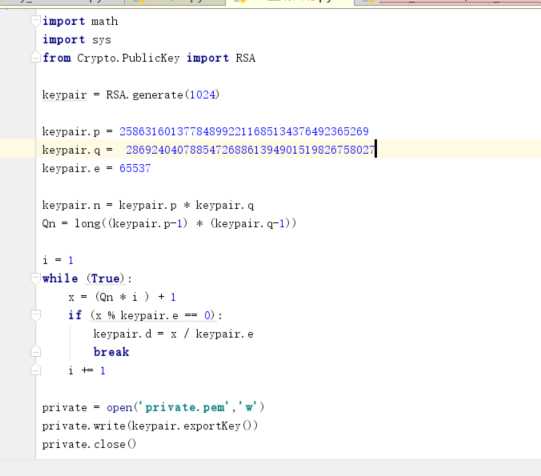541x476 pixels.
Task: Click the private.close() line
Action: tap(89, 444)
